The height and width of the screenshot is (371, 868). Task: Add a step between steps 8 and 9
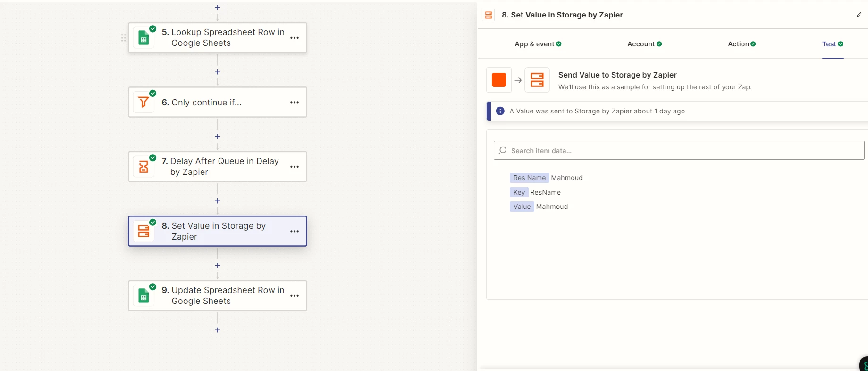pos(218,266)
